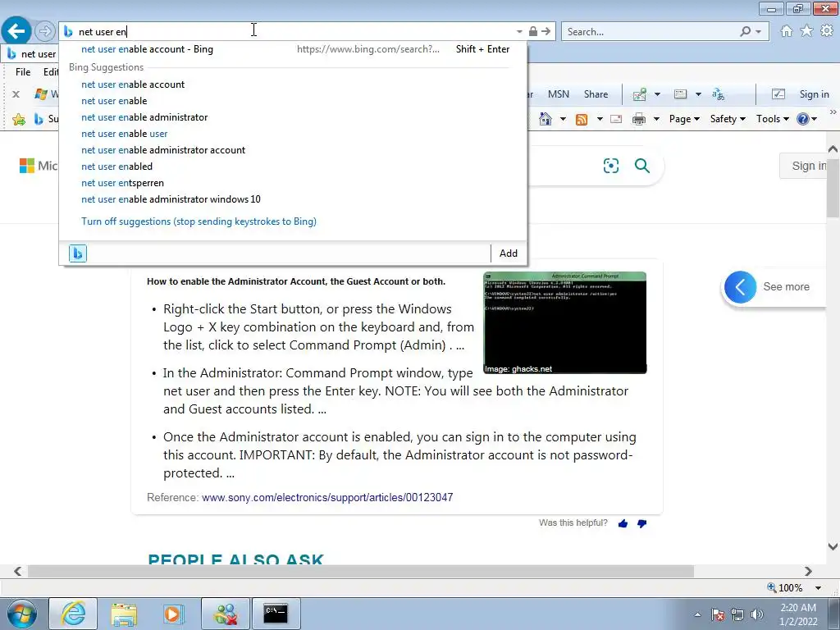Image resolution: width=840 pixels, height=630 pixels.
Task: Click the toolbar options checklist icon
Action: tap(778, 94)
